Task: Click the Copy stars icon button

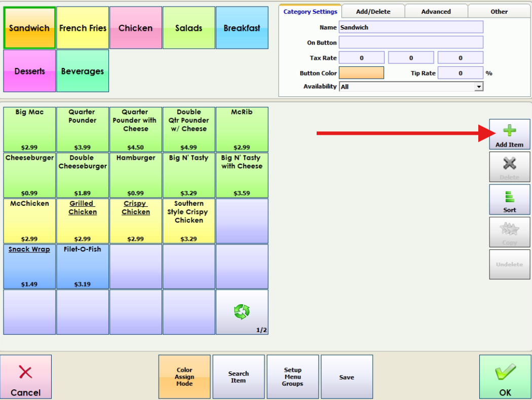Action: pyautogui.click(x=509, y=232)
